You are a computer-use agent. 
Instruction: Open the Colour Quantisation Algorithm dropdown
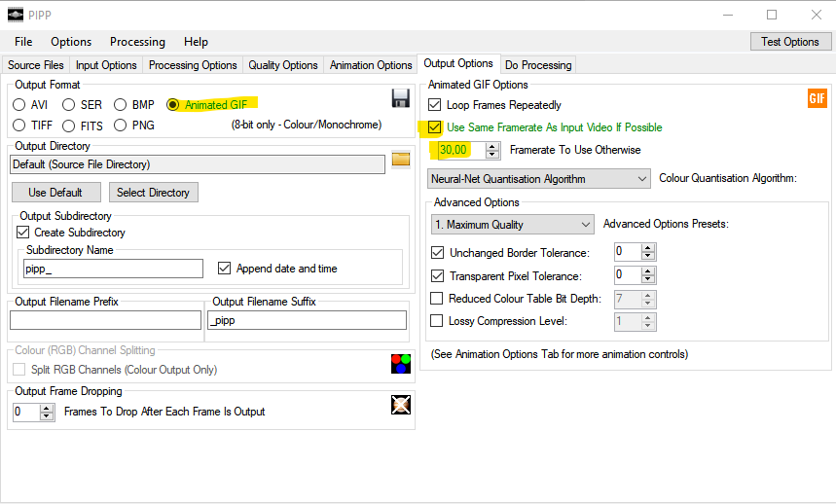click(x=539, y=179)
